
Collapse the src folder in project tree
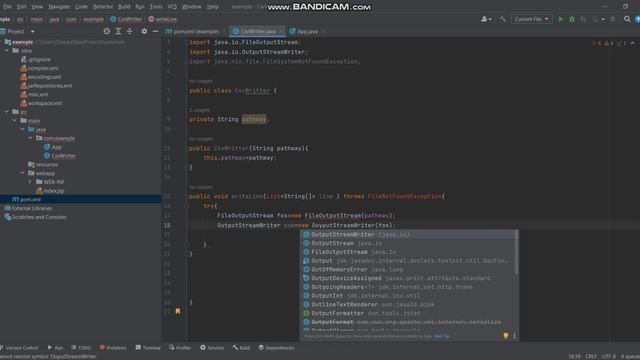[x=7, y=111]
